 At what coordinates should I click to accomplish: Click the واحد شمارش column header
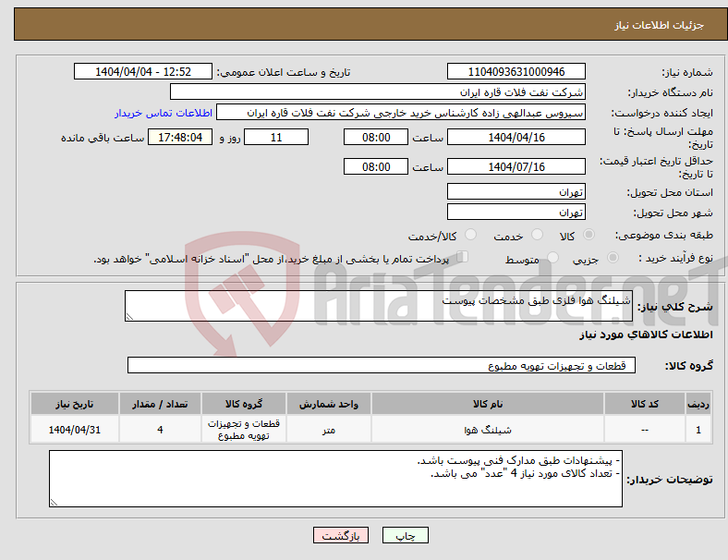[329, 404]
